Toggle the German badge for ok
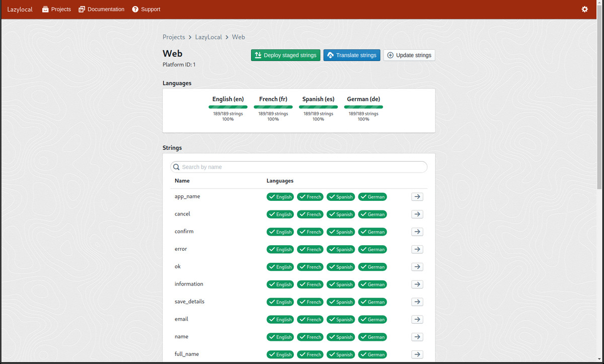Viewport: 604px width, 364px height. point(372,267)
